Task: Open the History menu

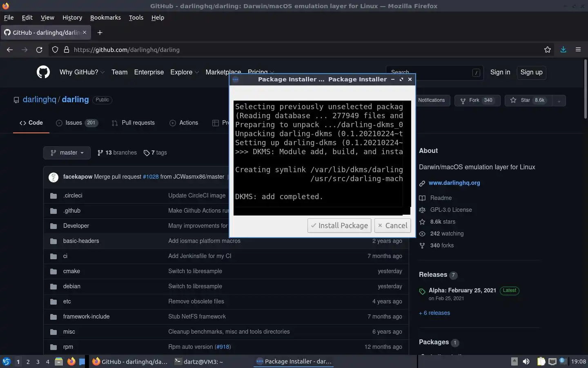Action: [72, 18]
